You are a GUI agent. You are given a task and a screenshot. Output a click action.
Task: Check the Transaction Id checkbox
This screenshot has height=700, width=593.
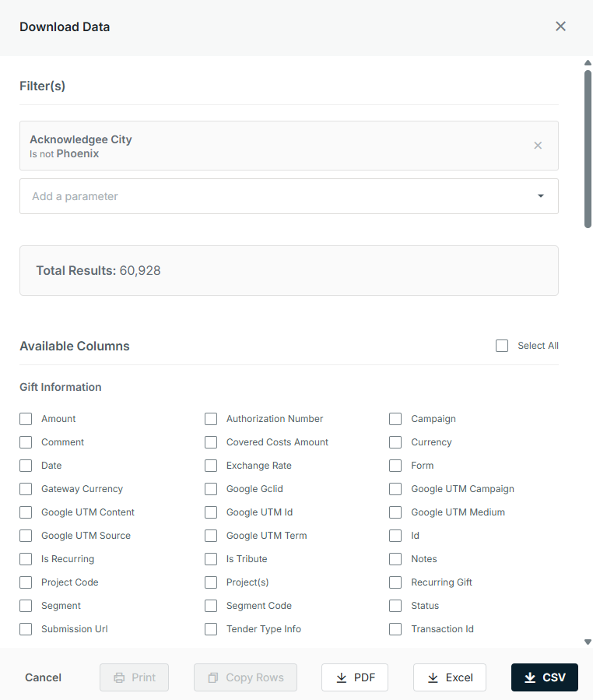(x=395, y=629)
